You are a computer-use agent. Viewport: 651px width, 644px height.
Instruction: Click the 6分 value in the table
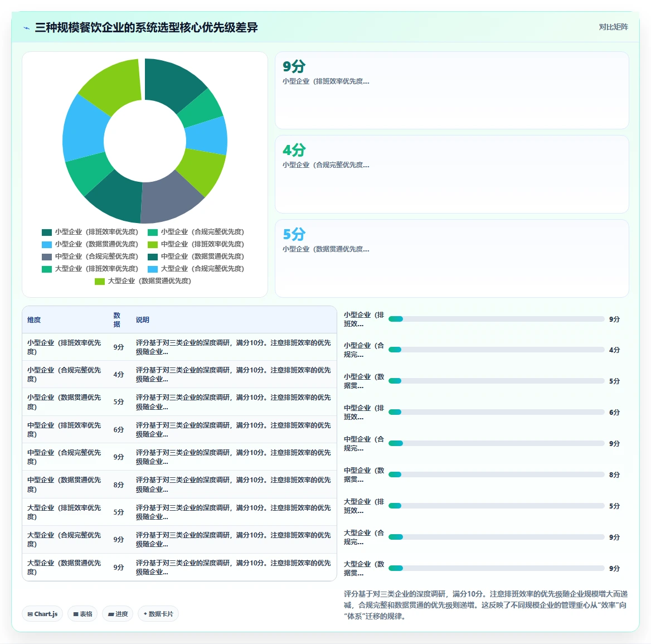[x=118, y=430]
